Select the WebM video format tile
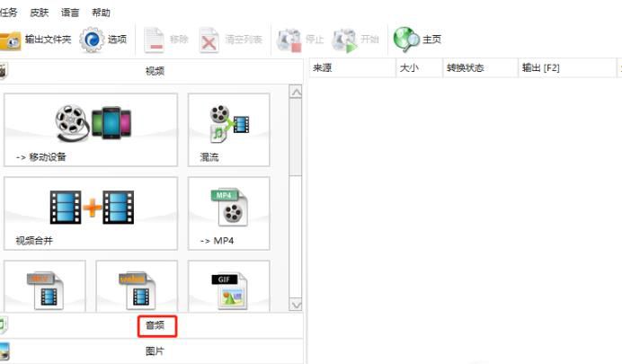 click(137, 288)
